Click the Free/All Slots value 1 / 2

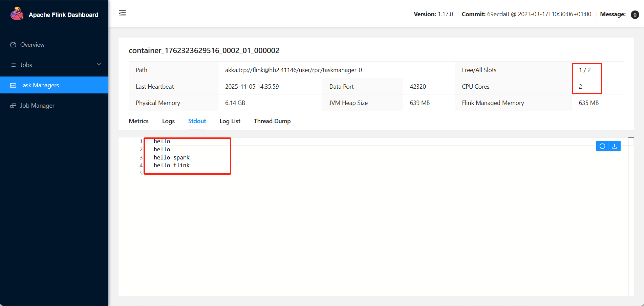point(585,70)
